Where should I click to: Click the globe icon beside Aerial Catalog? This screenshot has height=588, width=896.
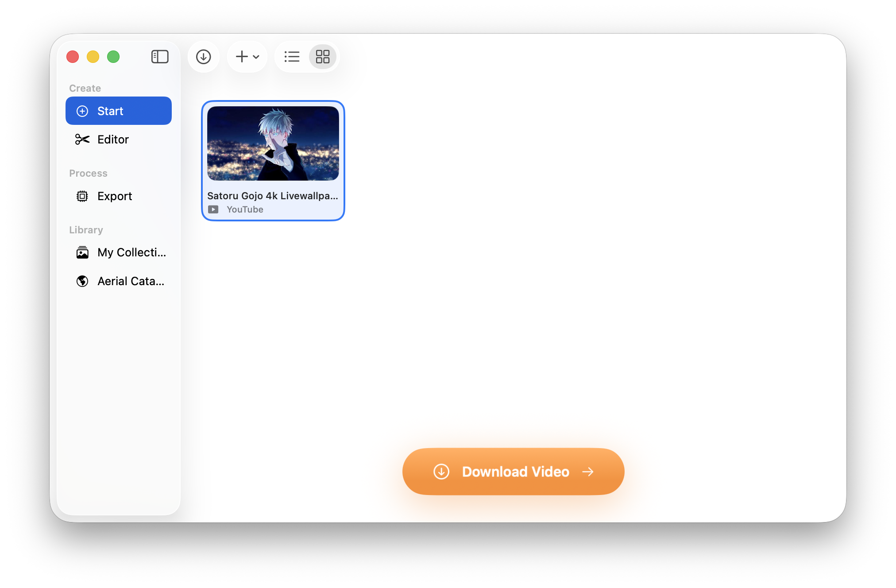click(x=82, y=281)
